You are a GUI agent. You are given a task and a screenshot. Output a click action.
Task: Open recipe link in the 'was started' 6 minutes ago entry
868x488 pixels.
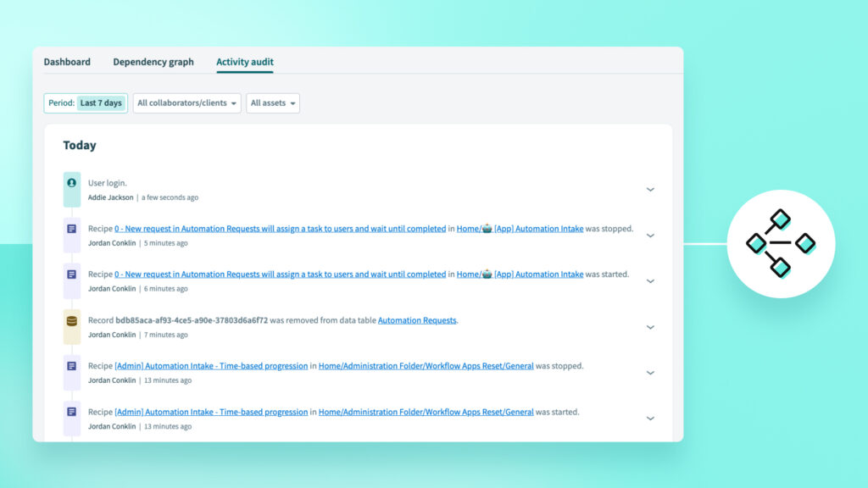point(280,274)
